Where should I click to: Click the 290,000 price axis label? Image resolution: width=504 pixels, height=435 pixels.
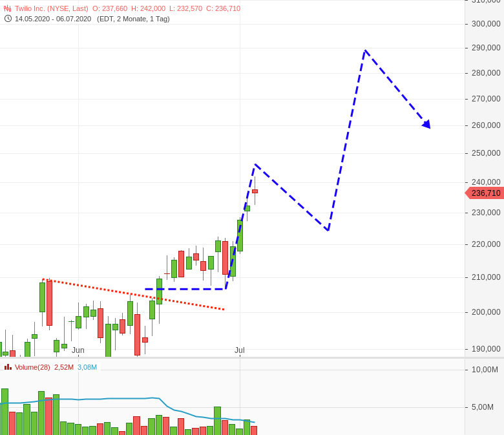(x=486, y=48)
